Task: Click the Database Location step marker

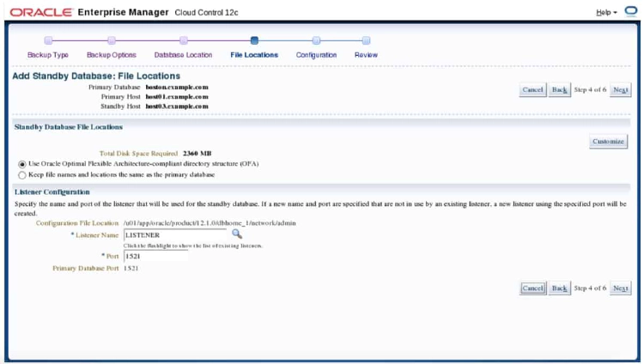Action: tap(184, 40)
